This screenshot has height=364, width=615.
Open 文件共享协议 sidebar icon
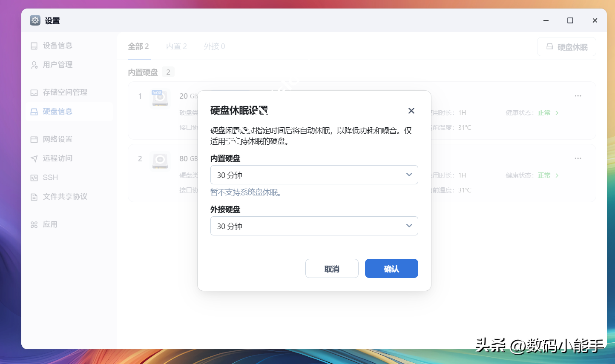[x=34, y=197]
